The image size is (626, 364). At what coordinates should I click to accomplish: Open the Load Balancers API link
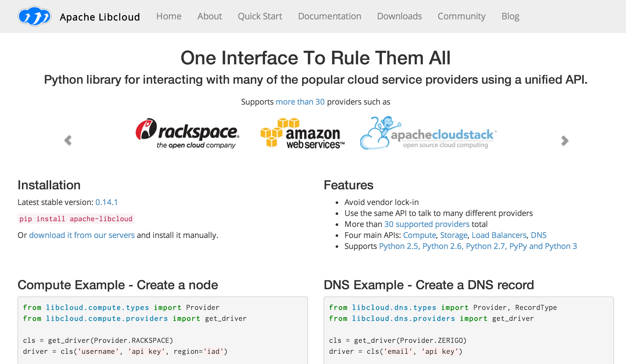click(x=499, y=235)
